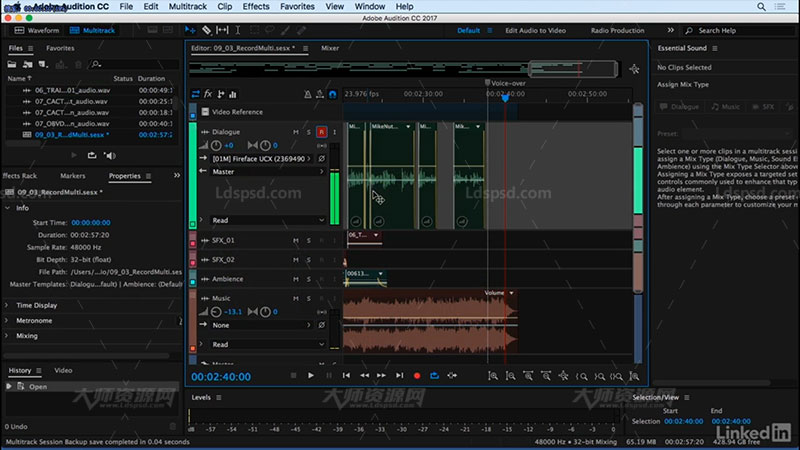Viewport: 800px width, 450px height.
Task: Click Fast Forward button in transport
Action: (x=382, y=376)
